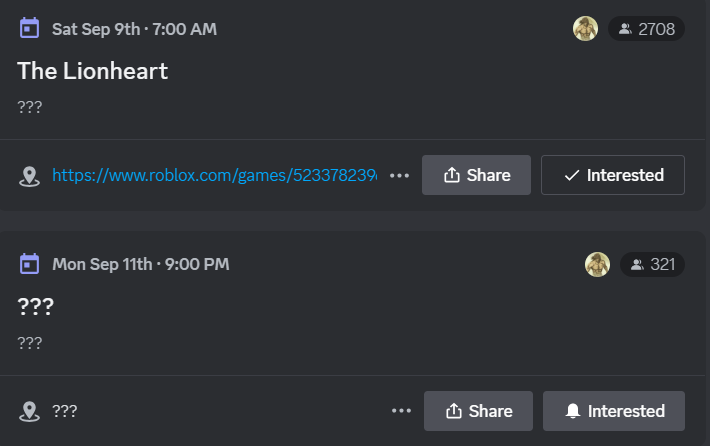
Task: Share the Mon Sep 11th event
Action: [x=478, y=411]
